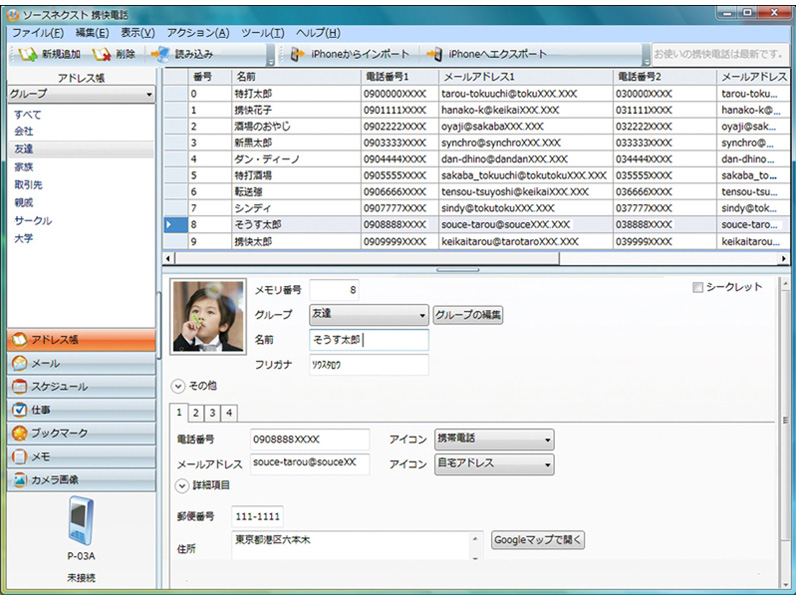Open the 携帯電話 icon type dropdown

click(x=547, y=439)
